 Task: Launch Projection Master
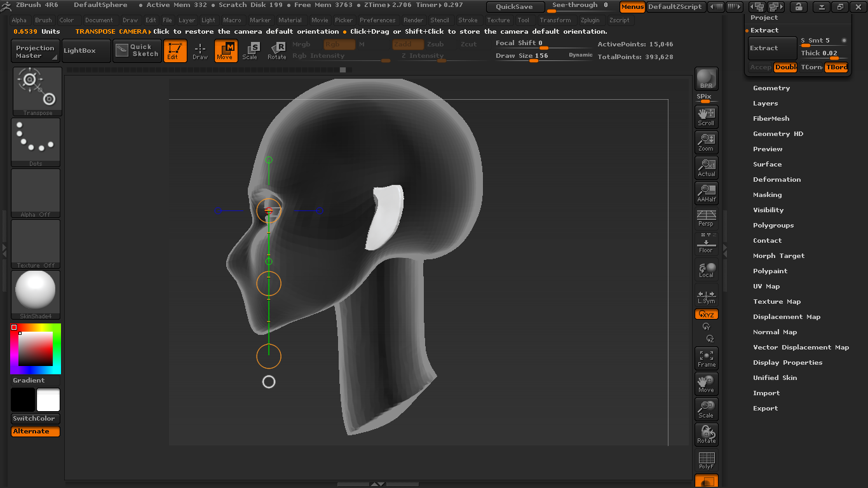[36, 51]
